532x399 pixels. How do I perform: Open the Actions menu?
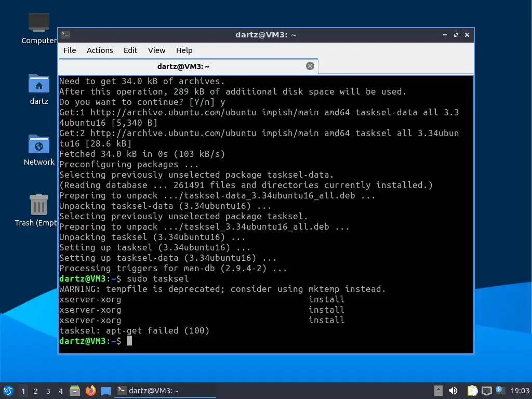point(100,50)
